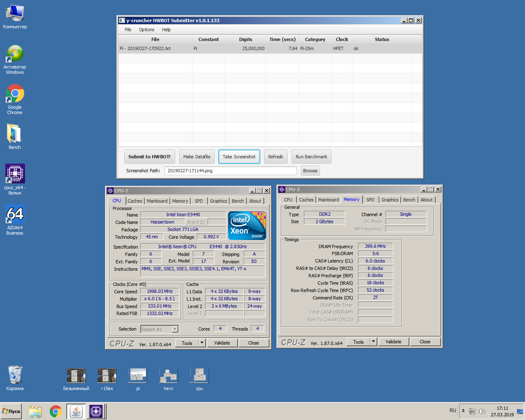
Task: Switch to CPU tab in right CPU-Z
Action: coord(288,200)
